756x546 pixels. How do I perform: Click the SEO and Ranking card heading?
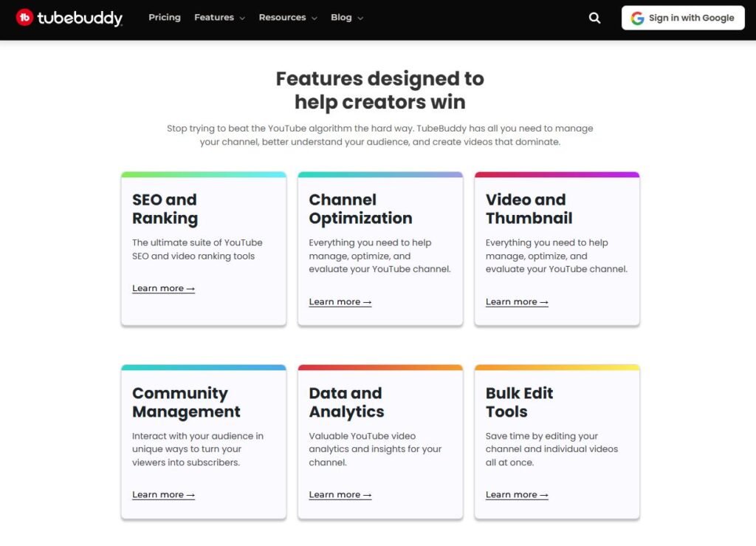pyautogui.click(x=165, y=209)
